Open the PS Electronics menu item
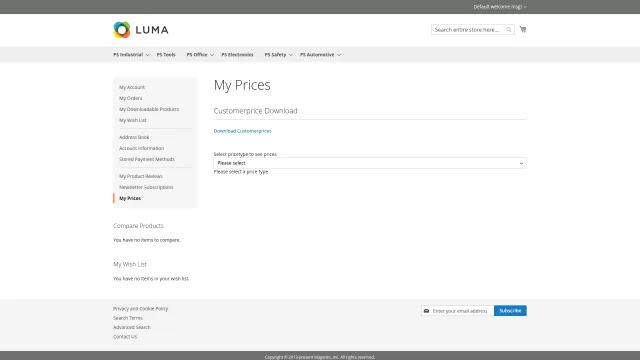 point(237,55)
